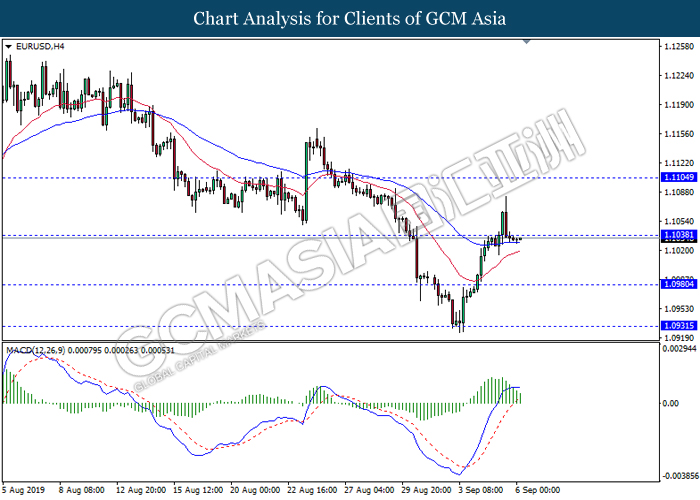Click the Chart Analysis for Clients title
Image resolution: width=700 pixels, height=500 pixels.
350,19
